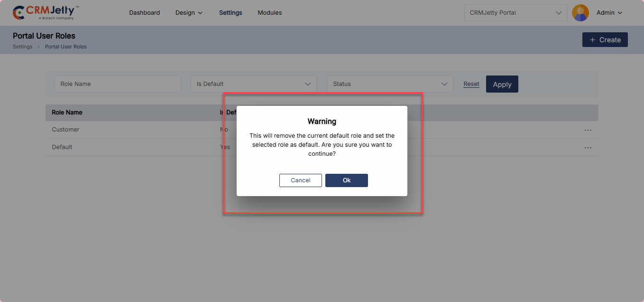Cancel the default role warning
This screenshot has width=644, height=302.
pyautogui.click(x=300, y=180)
